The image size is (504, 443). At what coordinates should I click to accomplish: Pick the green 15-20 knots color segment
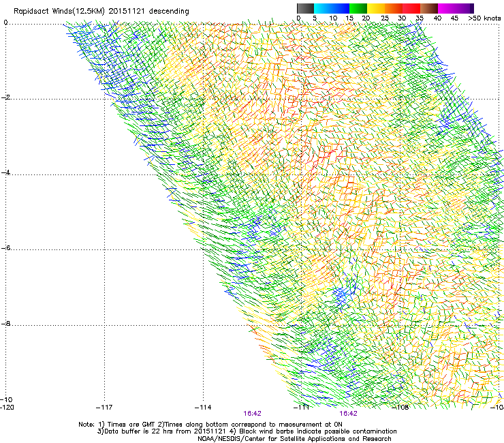[358, 8]
